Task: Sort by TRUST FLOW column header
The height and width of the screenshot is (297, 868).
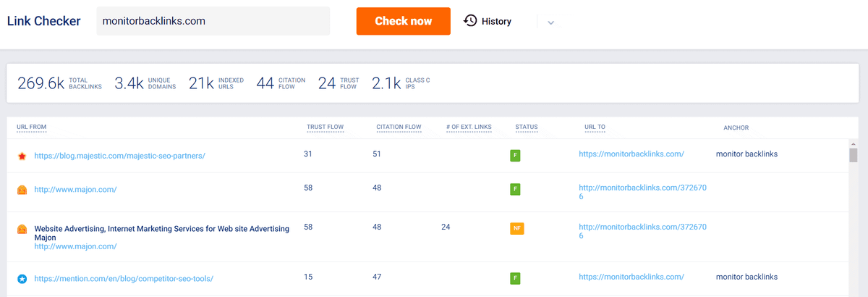Action: tap(325, 127)
